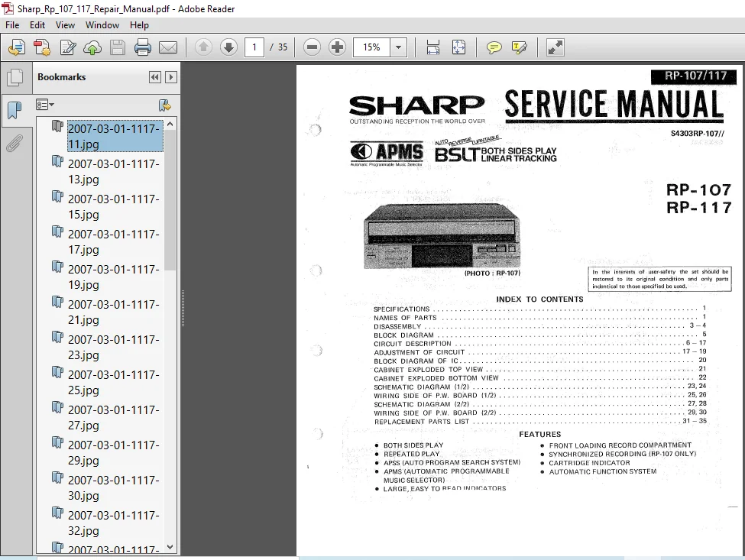Click the bookmarks list scroll up arrow
Viewport: 745px width, 560px height.
pyautogui.click(x=170, y=124)
